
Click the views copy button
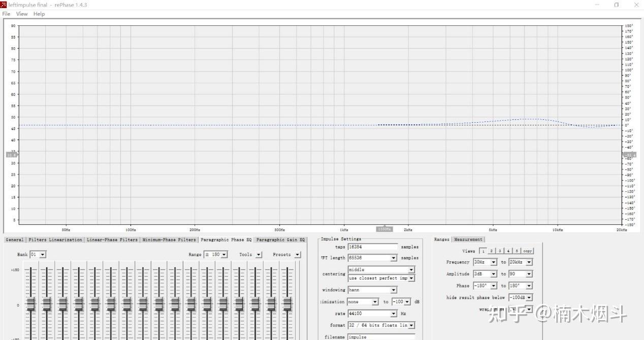(x=528, y=251)
